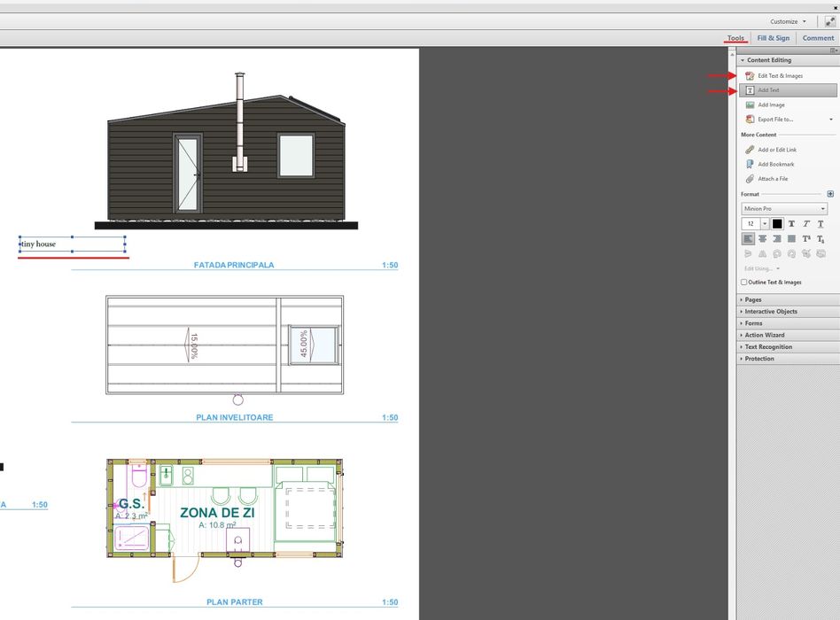Click the Export File to icon
840x620 pixels.
[750, 120]
